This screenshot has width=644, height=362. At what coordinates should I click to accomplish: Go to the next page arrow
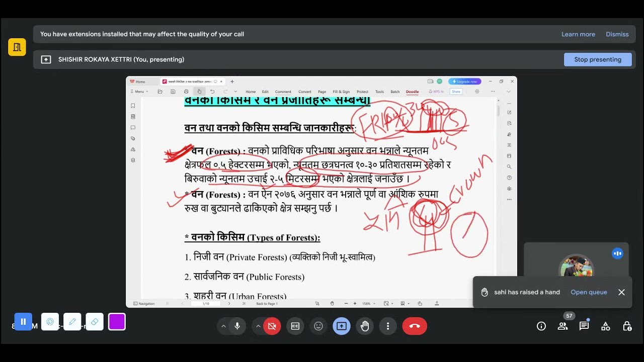coord(229,304)
